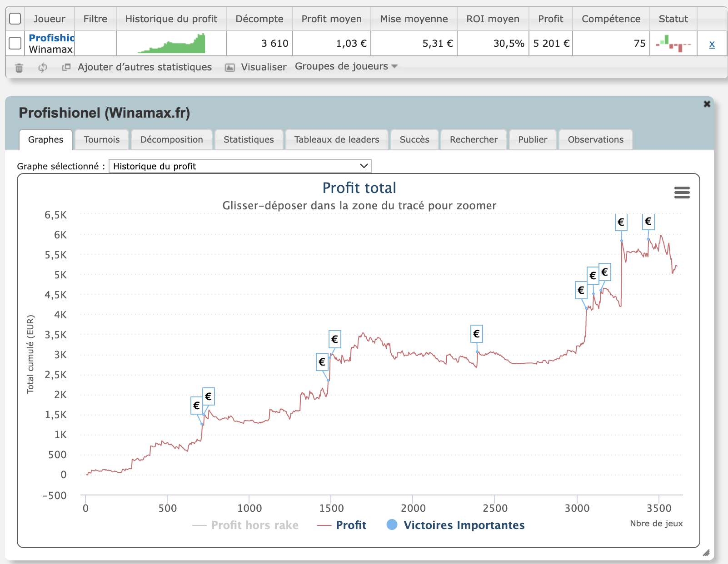Tick the select-all checkbox in header

pos(15,19)
